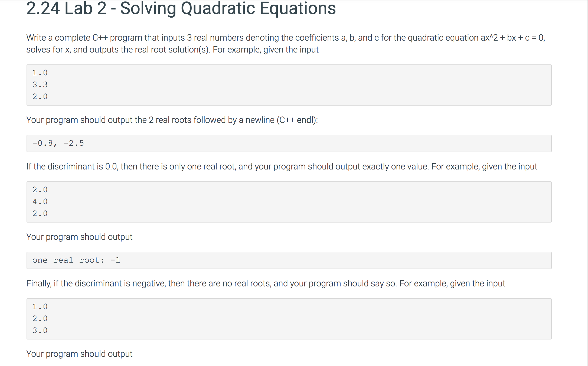588x366 pixels.
Task: Click the 'one real root: -1' output box
Action: point(289,260)
